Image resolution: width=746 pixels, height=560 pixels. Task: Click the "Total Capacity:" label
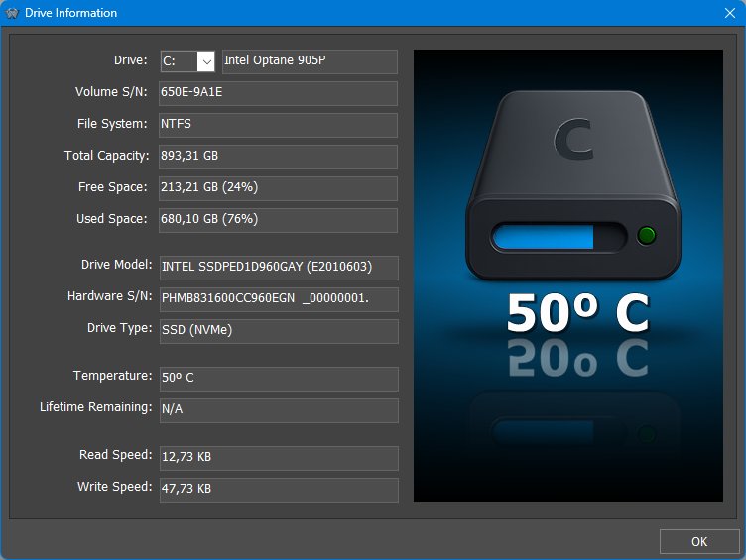point(106,156)
